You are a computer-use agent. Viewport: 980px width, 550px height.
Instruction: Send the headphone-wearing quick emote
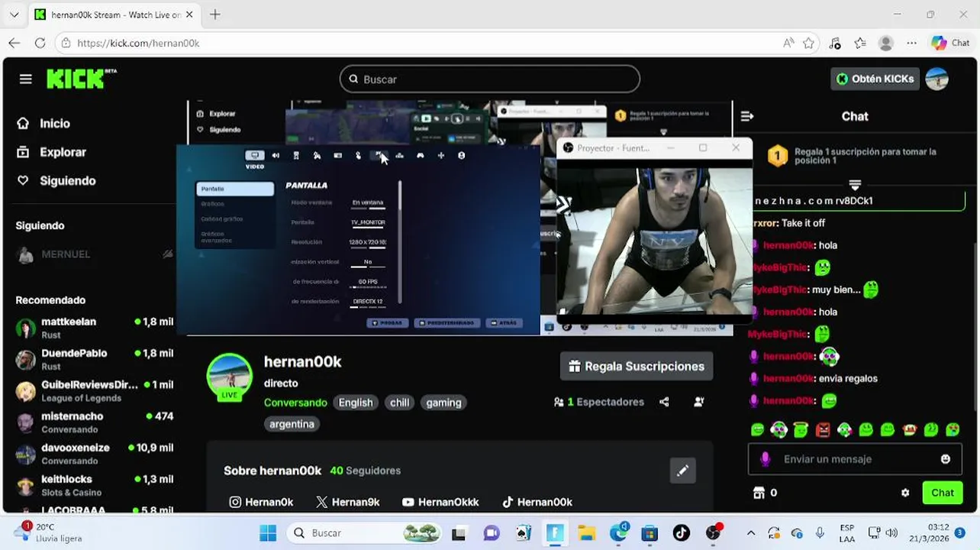(779, 430)
